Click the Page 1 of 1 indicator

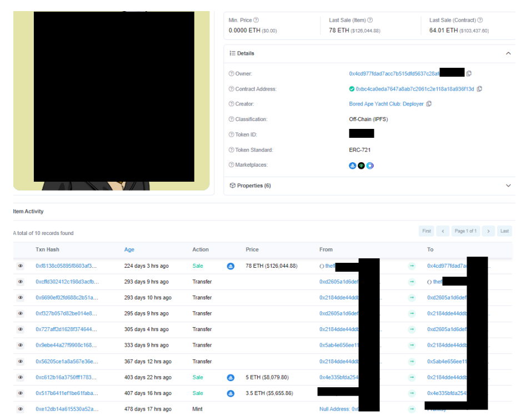pyautogui.click(x=465, y=231)
